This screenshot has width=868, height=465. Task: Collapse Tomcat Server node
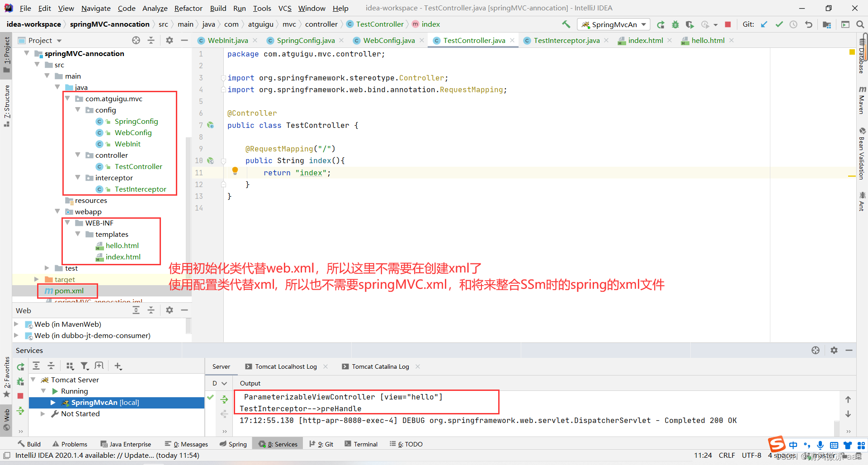33,380
